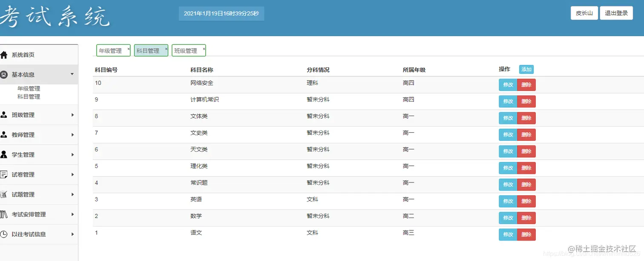Close the 年级管理 tab
The width and height of the screenshot is (644, 261).
129,49
